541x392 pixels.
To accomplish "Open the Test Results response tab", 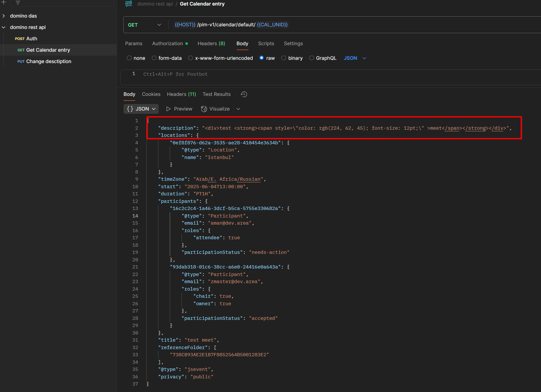I will [217, 94].
